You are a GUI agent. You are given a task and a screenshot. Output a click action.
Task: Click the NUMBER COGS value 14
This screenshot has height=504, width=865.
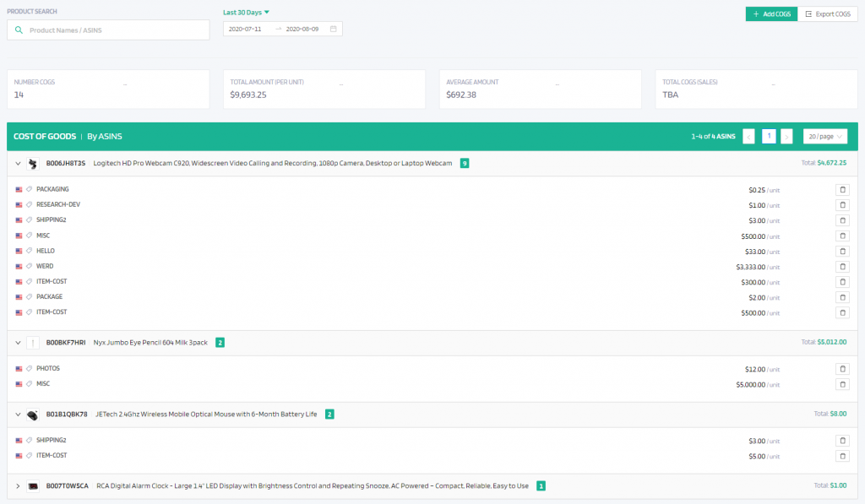(x=19, y=95)
